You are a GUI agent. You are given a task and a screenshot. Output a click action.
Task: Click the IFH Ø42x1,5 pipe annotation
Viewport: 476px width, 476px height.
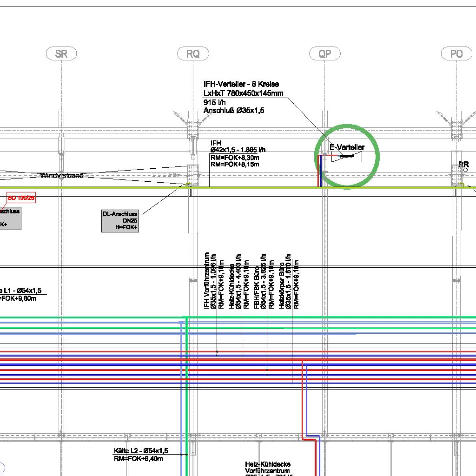(x=238, y=150)
